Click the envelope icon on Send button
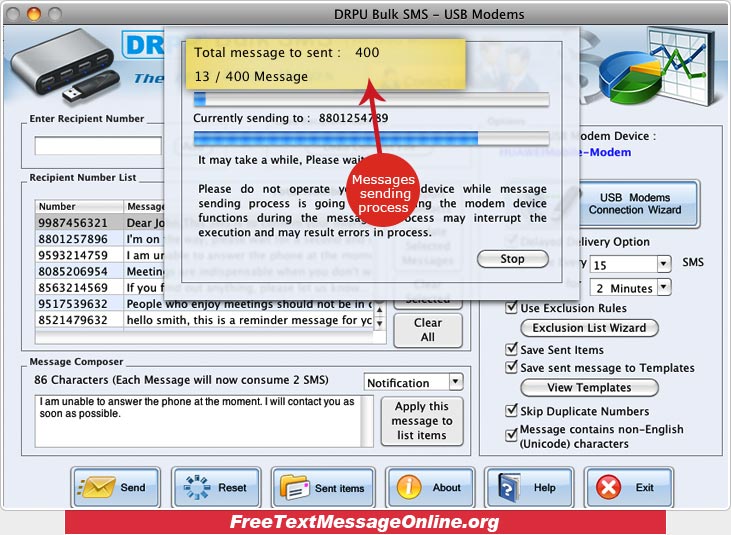Screen dimensions: 731x535 97,487
